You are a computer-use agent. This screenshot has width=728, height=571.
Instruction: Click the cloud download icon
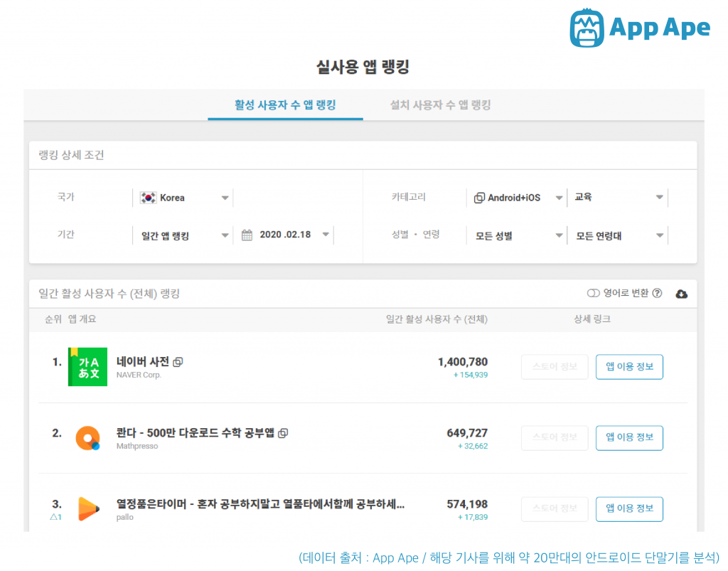click(x=681, y=294)
